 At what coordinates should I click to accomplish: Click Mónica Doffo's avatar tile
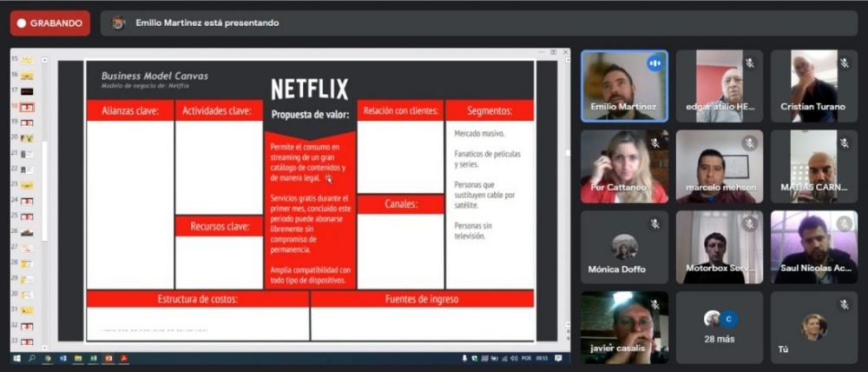point(624,247)
